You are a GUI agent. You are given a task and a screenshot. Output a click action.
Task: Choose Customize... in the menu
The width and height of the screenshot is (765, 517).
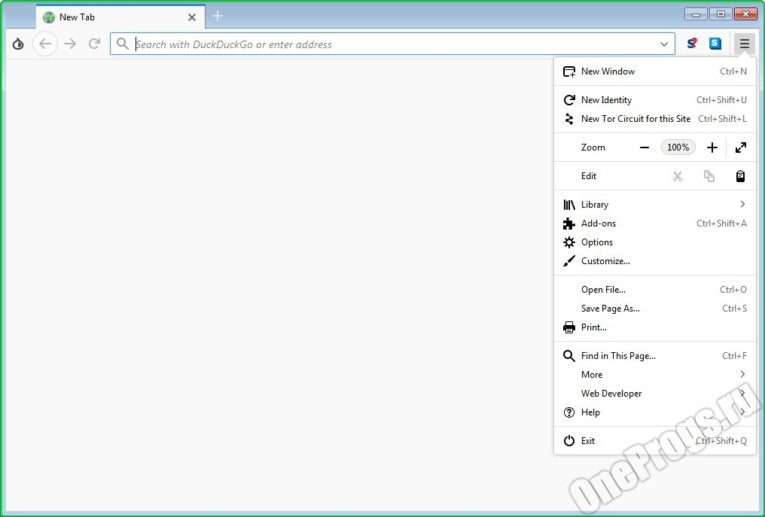(x=655, y=261)
